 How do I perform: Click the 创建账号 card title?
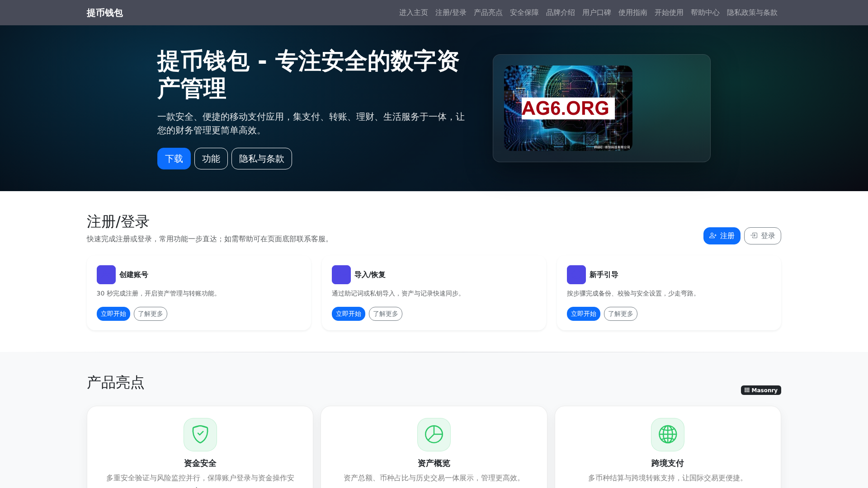pos(134,275)
